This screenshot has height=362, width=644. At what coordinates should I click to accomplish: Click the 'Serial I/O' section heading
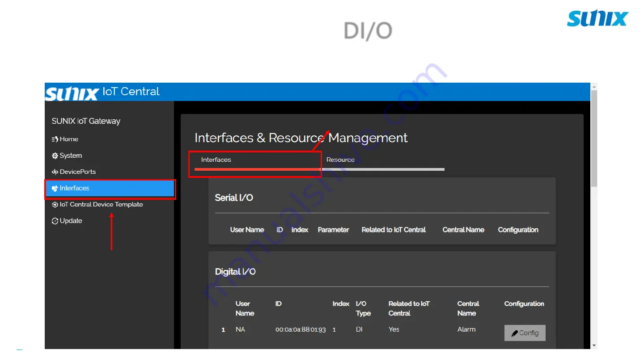(x=234, y=198)
